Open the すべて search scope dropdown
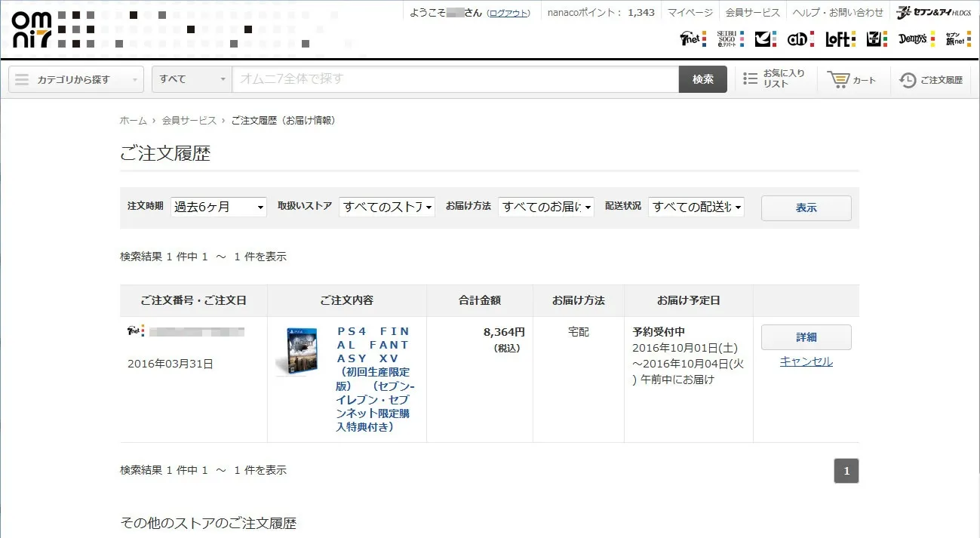 tap(192, 79)
